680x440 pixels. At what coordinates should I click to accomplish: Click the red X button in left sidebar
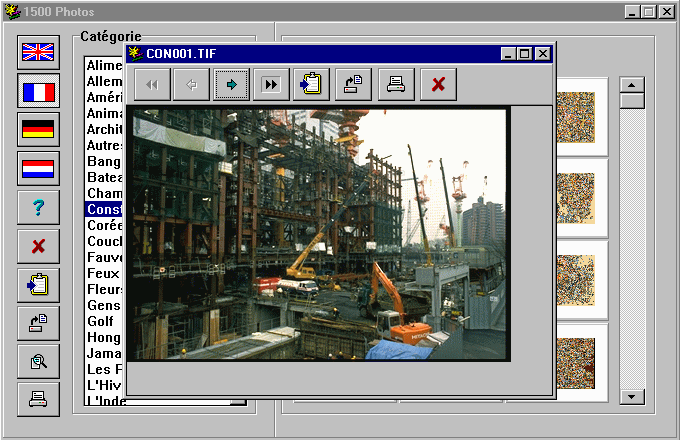tap(38, 245)
